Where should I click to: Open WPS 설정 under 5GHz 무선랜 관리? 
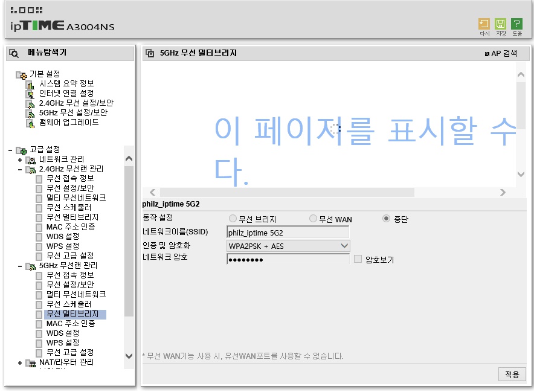coord(63,342)
